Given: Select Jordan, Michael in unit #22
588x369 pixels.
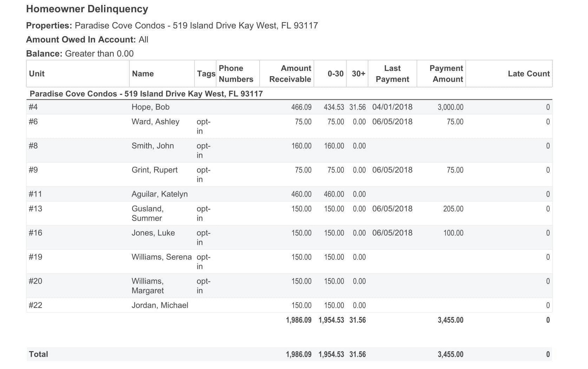Looking at the screenshot, I should point(160,305).
